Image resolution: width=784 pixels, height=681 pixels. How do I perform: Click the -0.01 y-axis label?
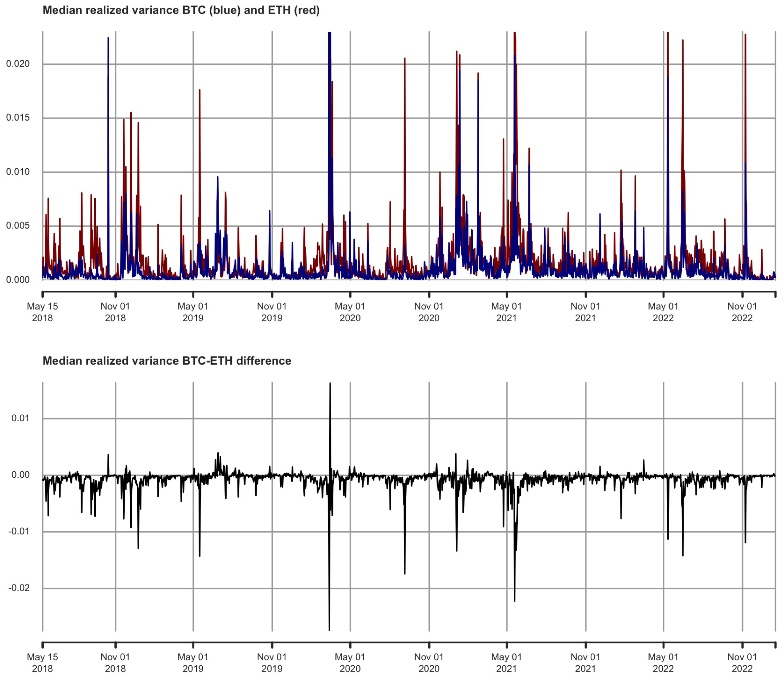(19, 531)
